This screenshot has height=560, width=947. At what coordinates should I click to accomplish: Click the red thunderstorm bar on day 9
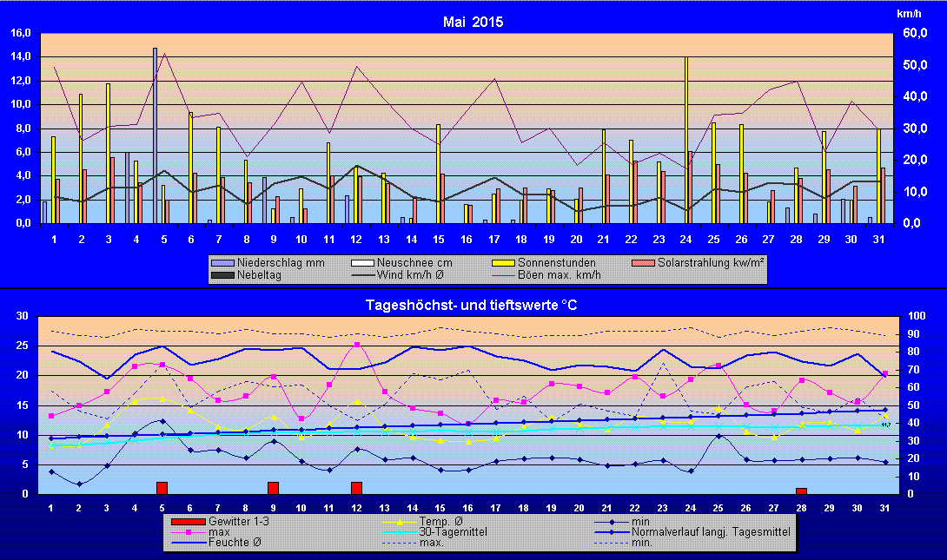pyautogui.click(x=273, y=488)
